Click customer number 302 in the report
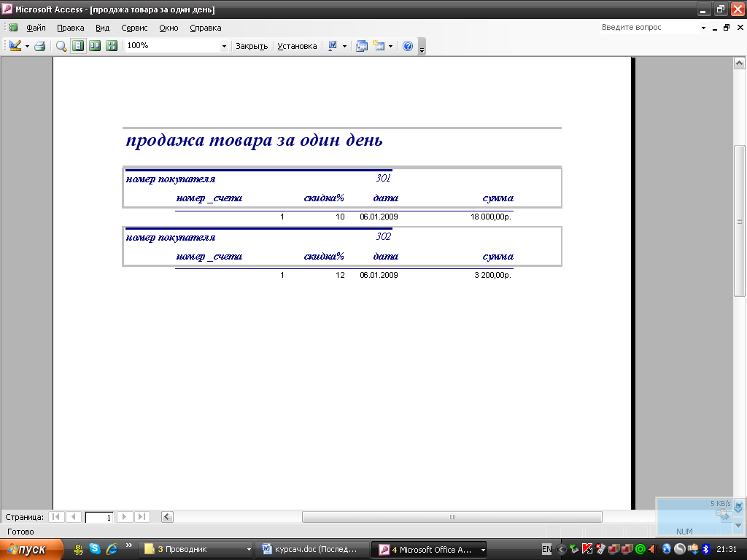Image resolution: width=747 pixels, height=560 pixels. (x=384, y=236)
